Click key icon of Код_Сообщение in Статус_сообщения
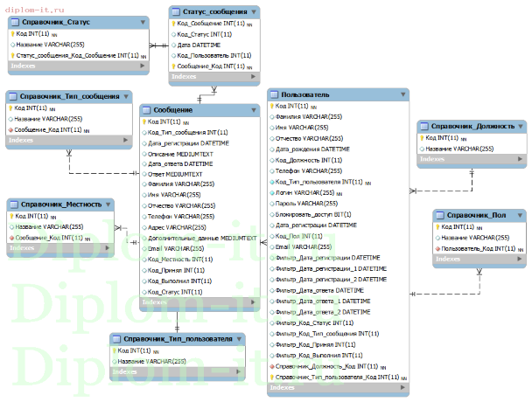The height and width of the screenshot is (402, 532). click(174, 24)
